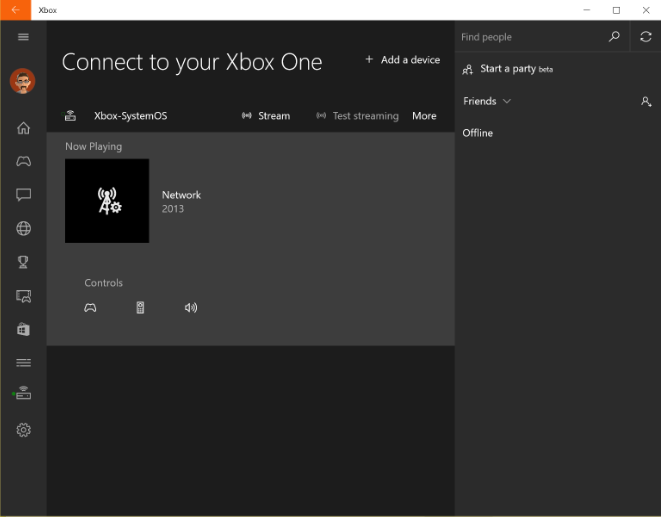Click the volume speaker icon under Controls
This screenshot has height=517, width=661.
(x=191, y=308)
